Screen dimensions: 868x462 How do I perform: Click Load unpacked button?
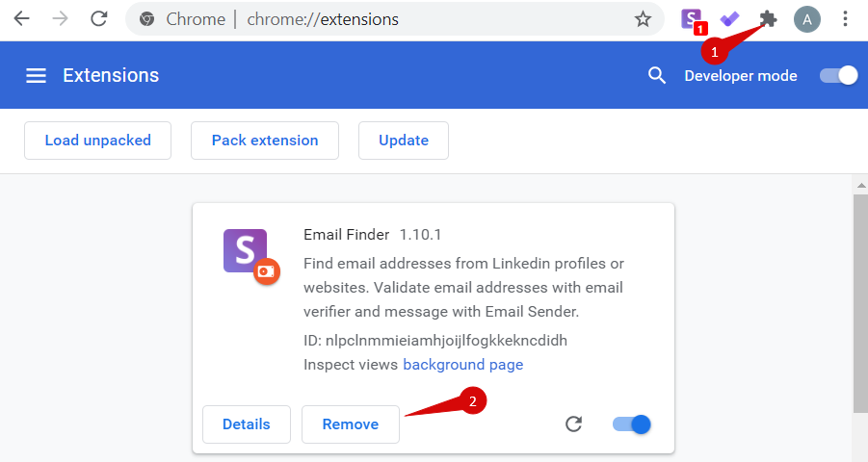tap(97, 141)
